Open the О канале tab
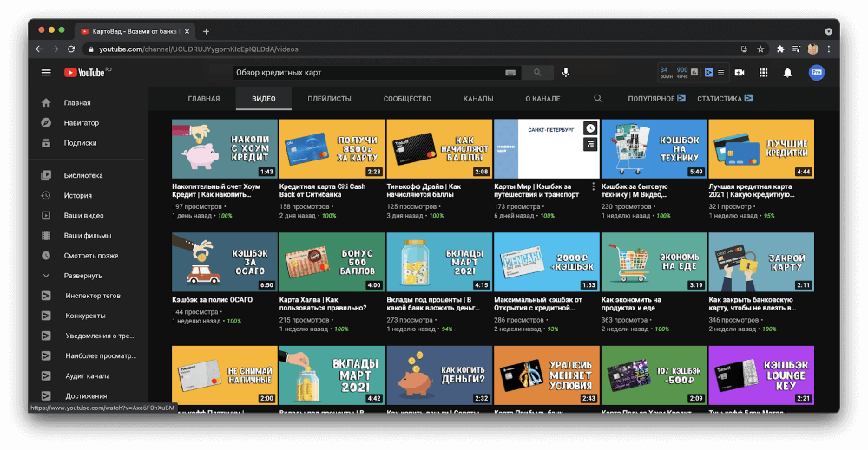Screen dimensions: 868x450 coord(542,99)
